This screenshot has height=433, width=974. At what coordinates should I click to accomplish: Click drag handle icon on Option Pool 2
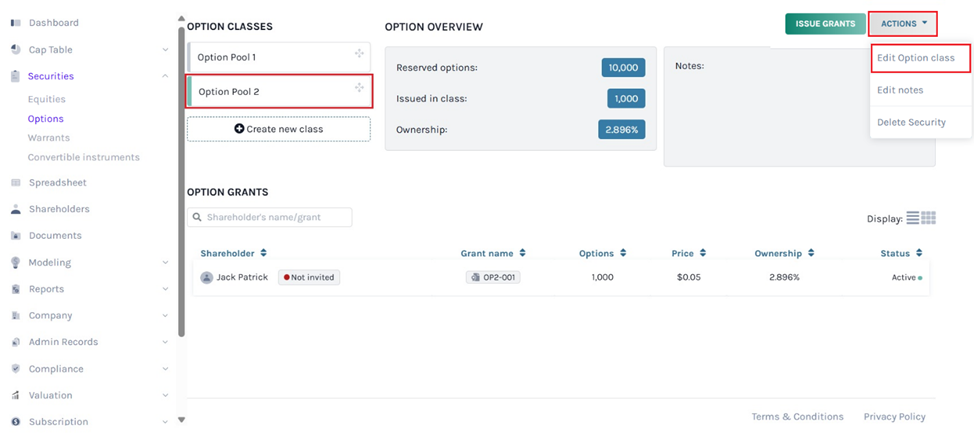pyautogui.click(x=359, y=88)
